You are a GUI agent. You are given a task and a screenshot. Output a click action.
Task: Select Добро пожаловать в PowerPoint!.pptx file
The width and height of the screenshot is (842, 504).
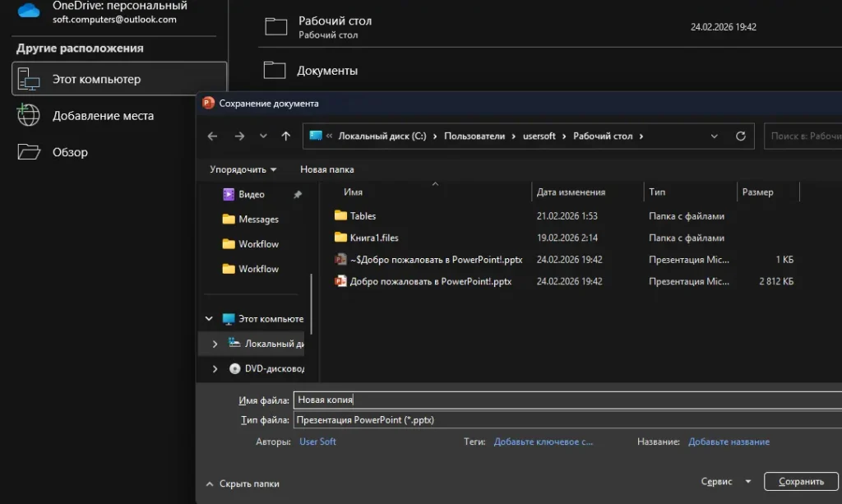click(430, 281)
